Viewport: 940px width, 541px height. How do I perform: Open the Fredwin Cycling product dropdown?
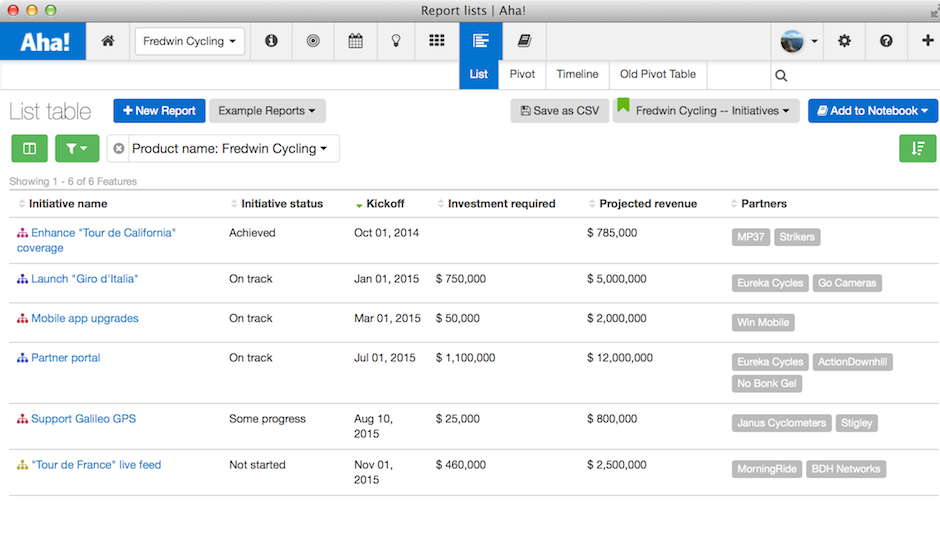(x=189, y=41)
